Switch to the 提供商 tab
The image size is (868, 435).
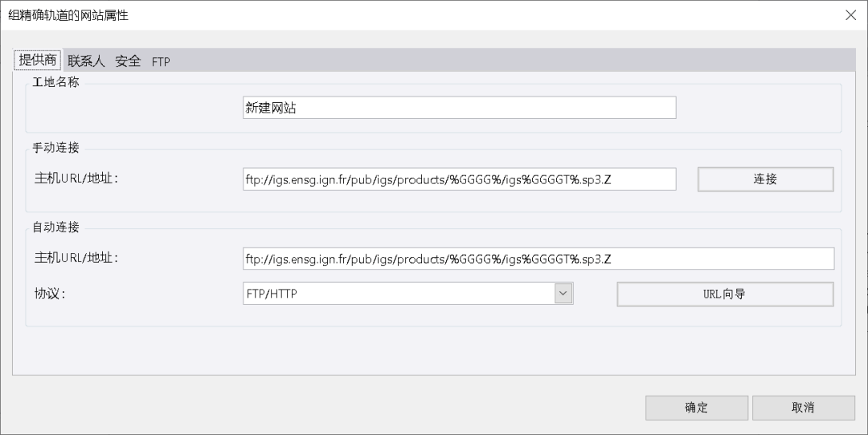tap(38, 60)
